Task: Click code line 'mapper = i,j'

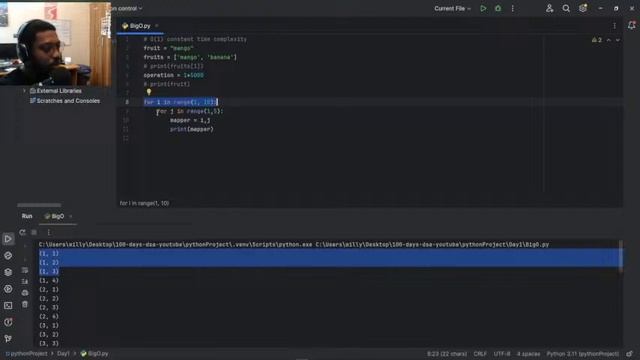Action: pyautogui.click(x=190, y=120)
